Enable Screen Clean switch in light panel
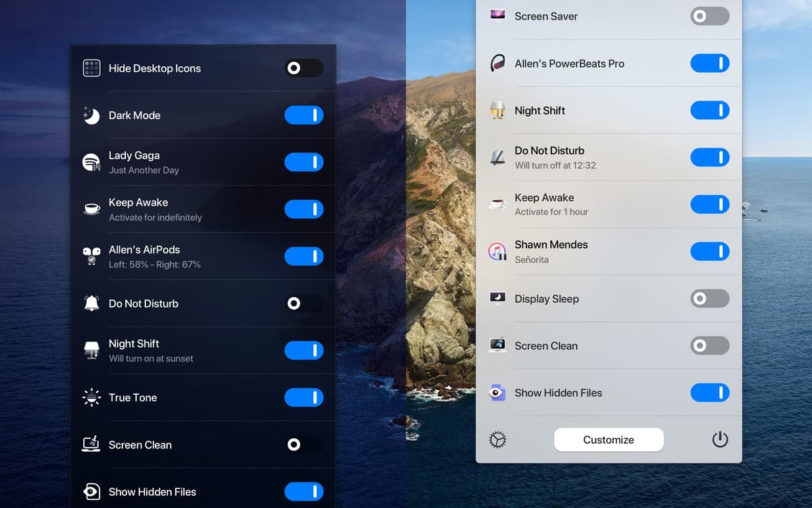Image resolution: width=812 pixels, height=508 pixels. pos(710,345)
